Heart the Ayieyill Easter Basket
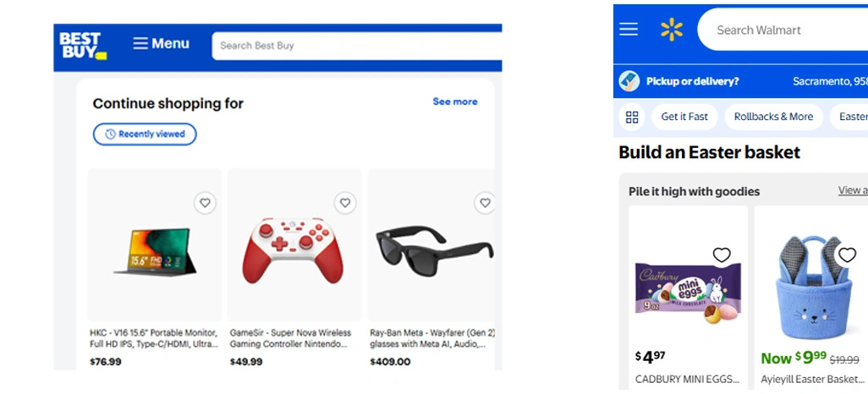 pyautogui.click(x=847, y=255)
